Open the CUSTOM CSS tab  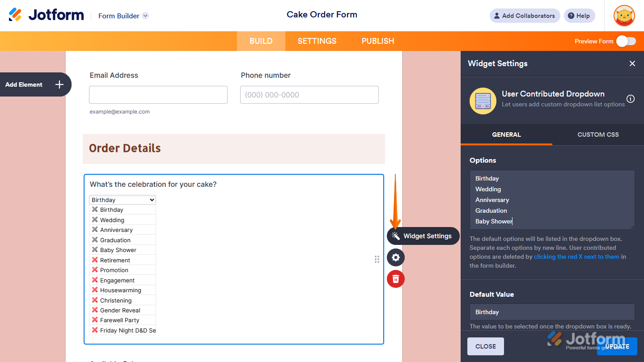(x=598, y=135)
